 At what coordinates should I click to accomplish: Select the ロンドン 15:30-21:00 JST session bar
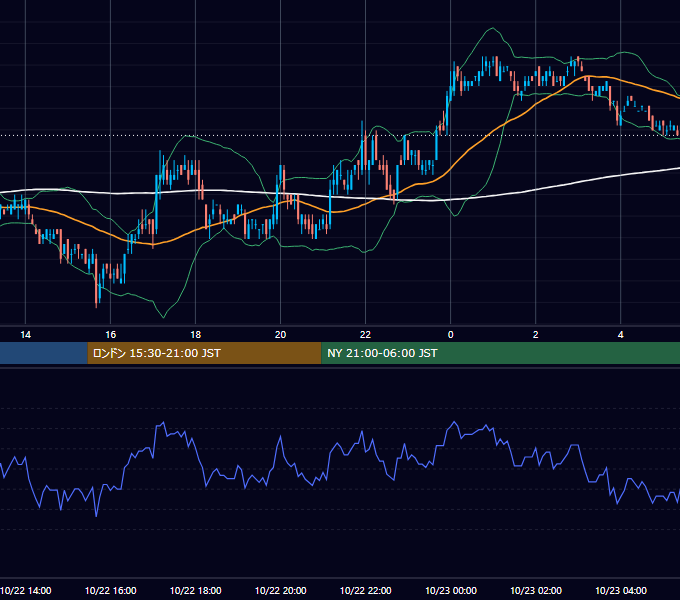[204, 353]
